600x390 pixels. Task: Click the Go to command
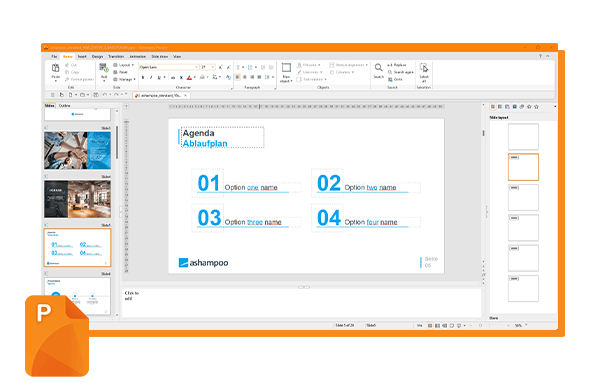[395, 79]
